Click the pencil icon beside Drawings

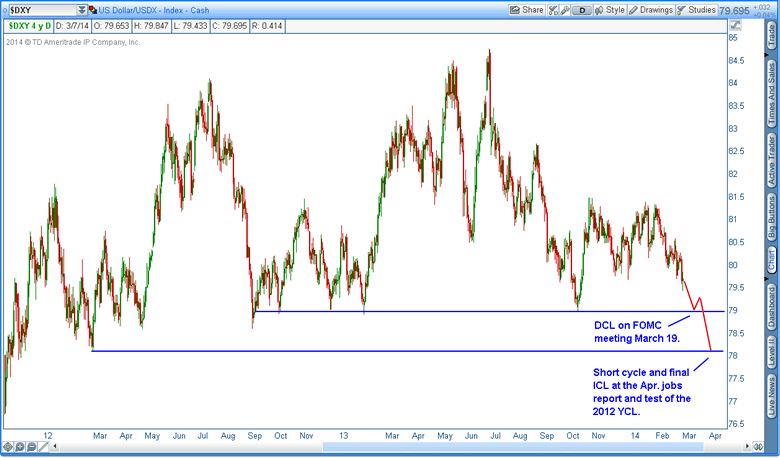[x=634, y=10]
